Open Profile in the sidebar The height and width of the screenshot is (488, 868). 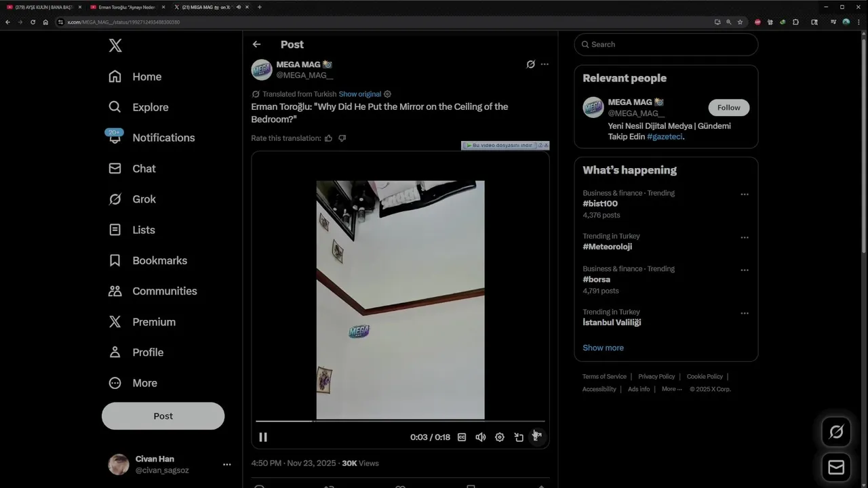pyautogui.click(x=136, y=352)
